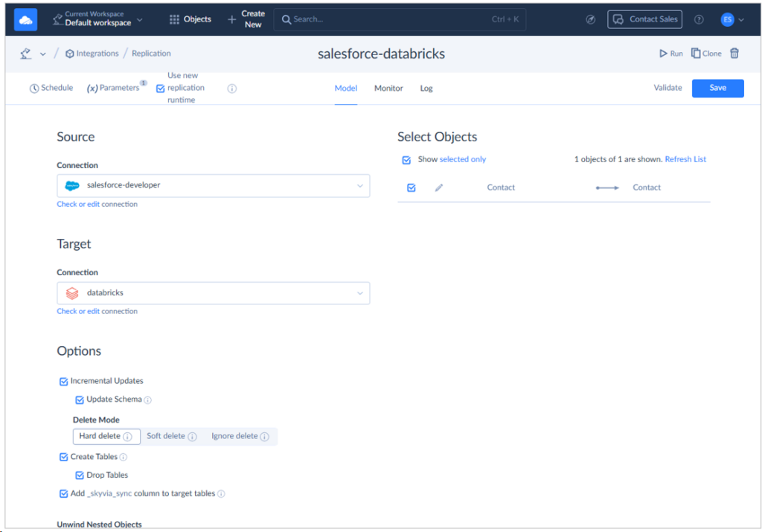
Task: Open the Current Workspace selector
Action: click(x=97, y=19)
